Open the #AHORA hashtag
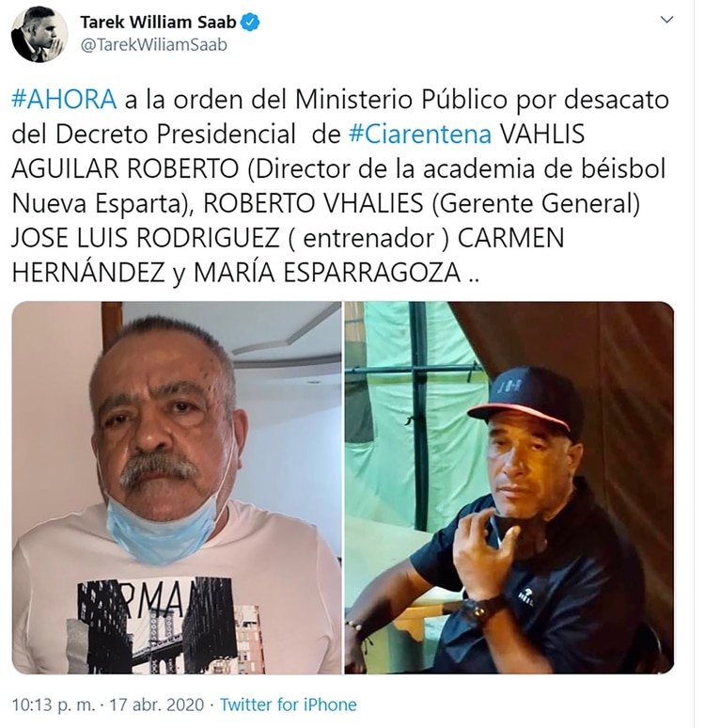 tap(64, 100)
